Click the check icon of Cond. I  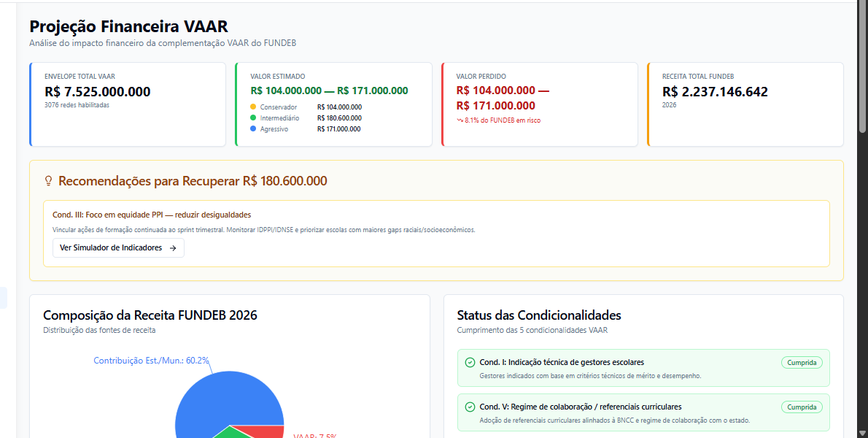(x=470, y=362)
